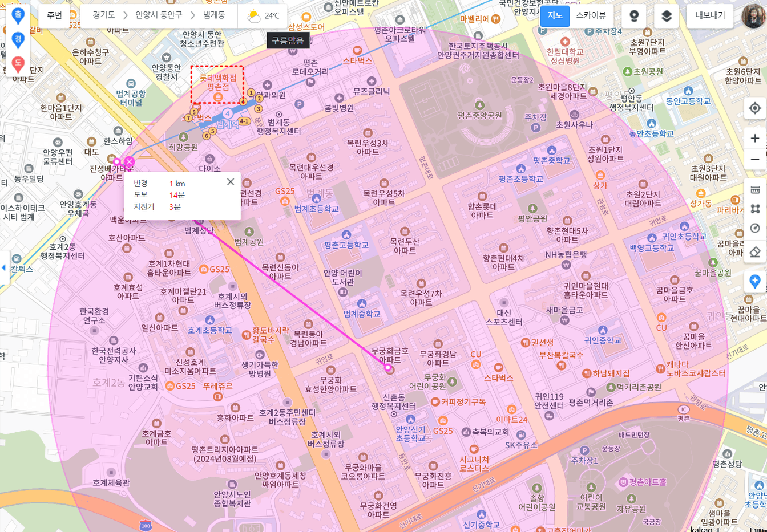
Task: Open the 범계동 neighborhood selector
Action: click(x=214, y=15)
